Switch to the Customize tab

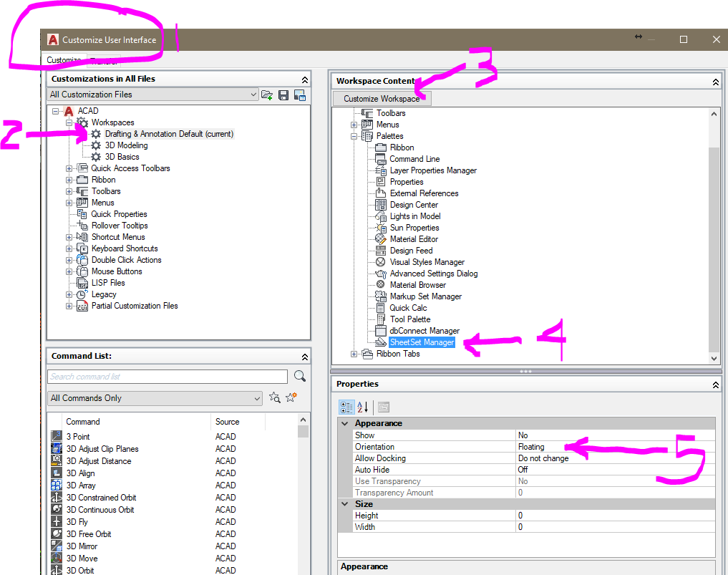64,60
